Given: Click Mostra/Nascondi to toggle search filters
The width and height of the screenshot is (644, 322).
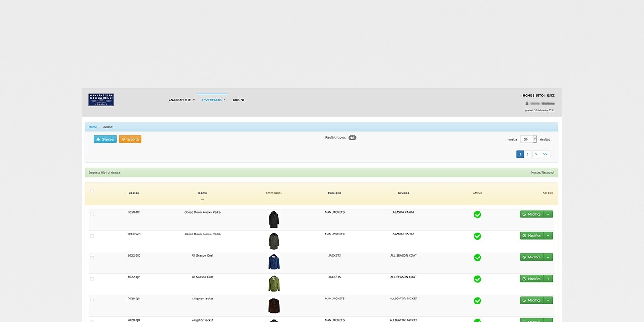Looking at the screenshot, I should click(x=542, y=173).
